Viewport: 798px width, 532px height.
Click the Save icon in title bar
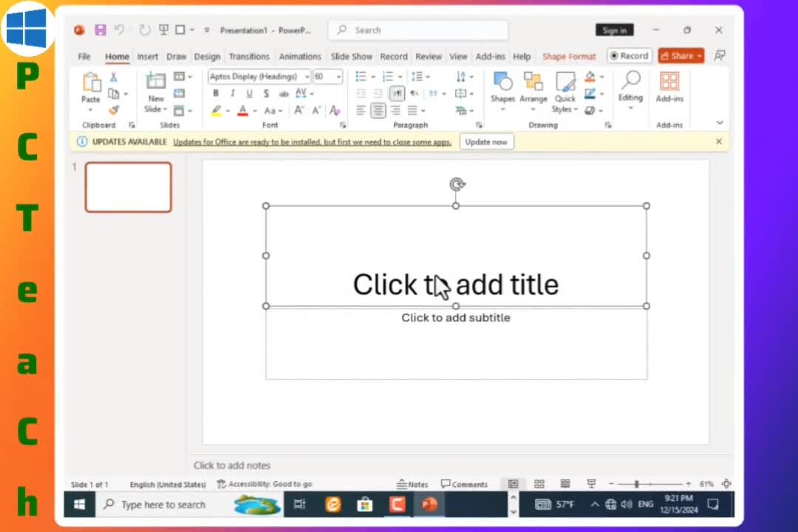[x=100, y=30]
